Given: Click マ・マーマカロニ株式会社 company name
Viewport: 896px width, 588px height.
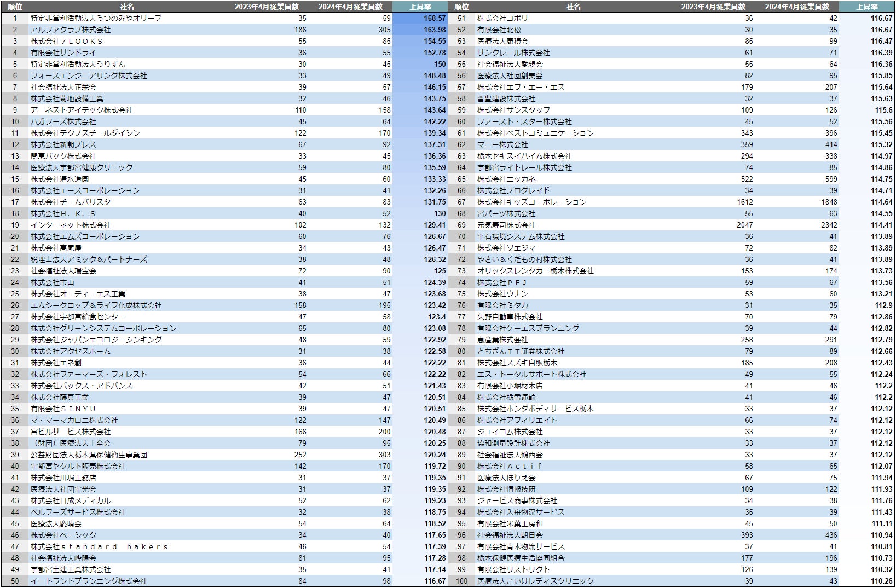Looking at the screenshot, I should tap(74, 420).
